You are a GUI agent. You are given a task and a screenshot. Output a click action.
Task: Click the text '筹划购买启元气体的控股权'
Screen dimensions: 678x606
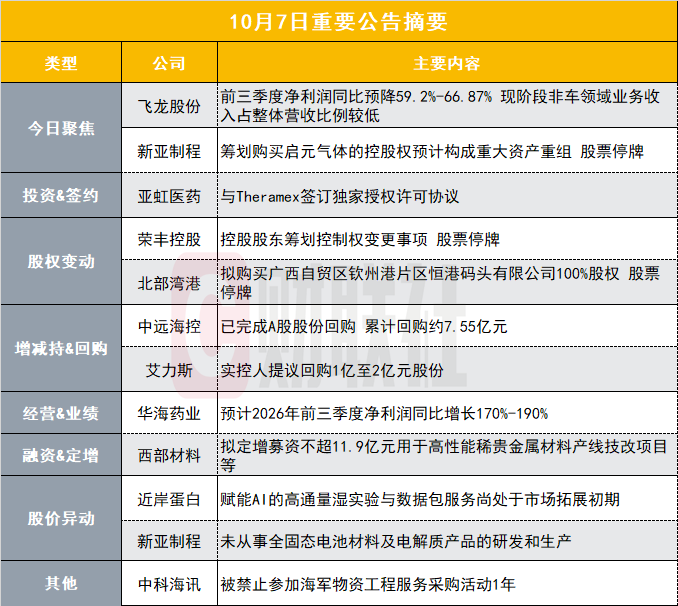(317, 151)
